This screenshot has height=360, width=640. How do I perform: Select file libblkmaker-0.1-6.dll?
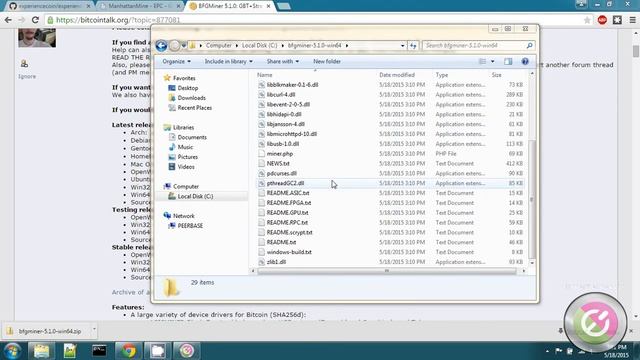[292, 85]
